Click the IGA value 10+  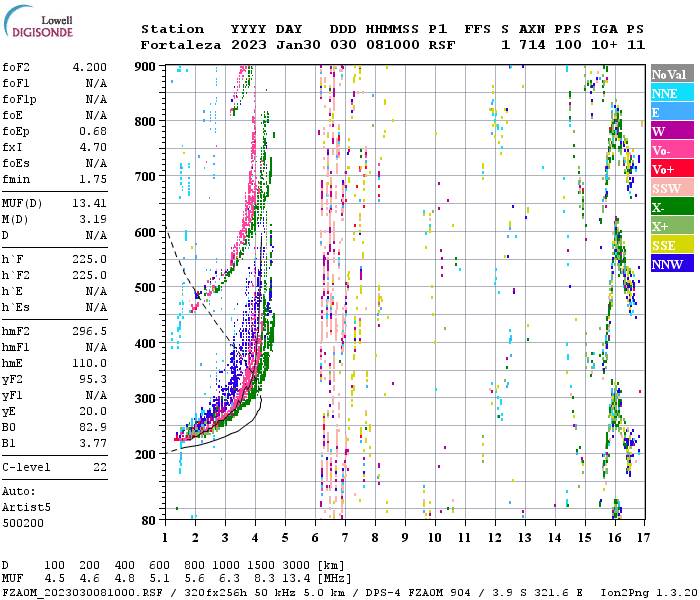604,45
